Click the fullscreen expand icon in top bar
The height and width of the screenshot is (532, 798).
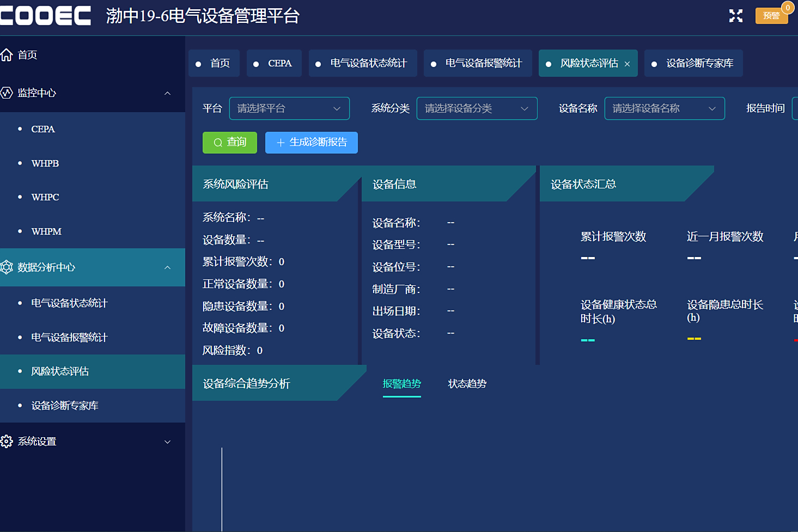[735, 16]
